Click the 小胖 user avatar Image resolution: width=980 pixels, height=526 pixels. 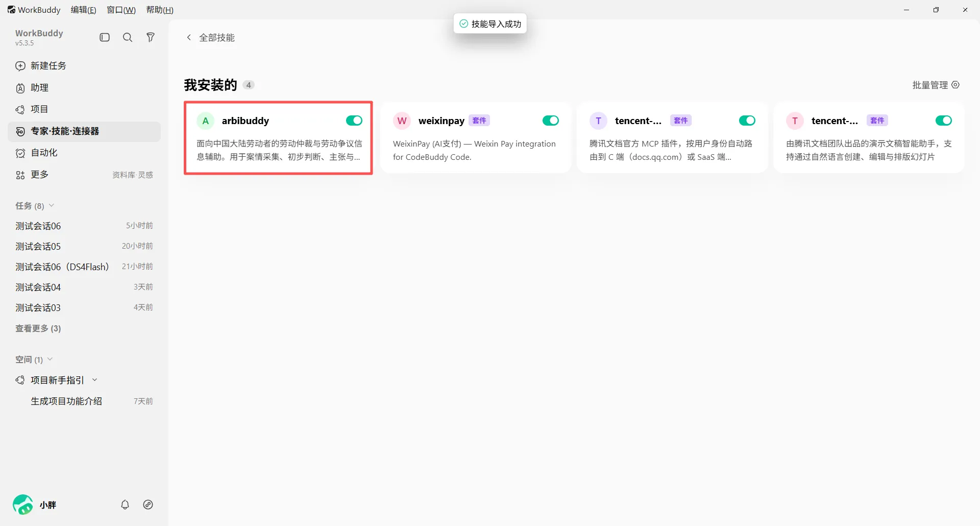pos(23,505)
